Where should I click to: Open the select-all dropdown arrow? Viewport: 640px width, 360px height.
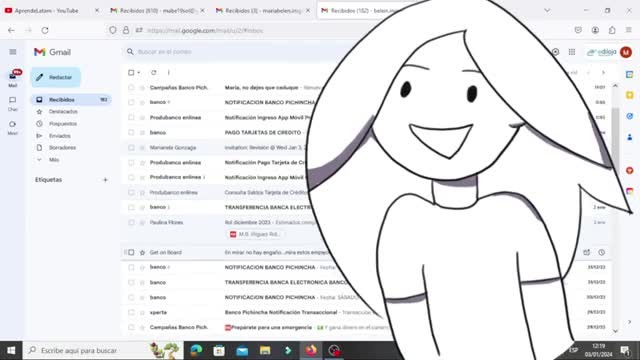point(139,73)
